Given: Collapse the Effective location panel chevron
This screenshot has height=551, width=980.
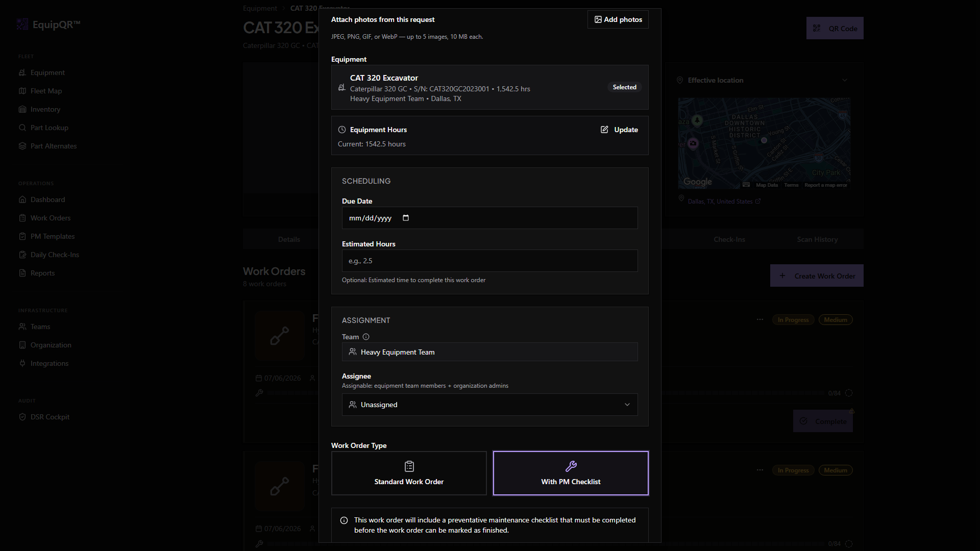Looking at the screenshot, I should pyautogui.click(x=845, y=80).
